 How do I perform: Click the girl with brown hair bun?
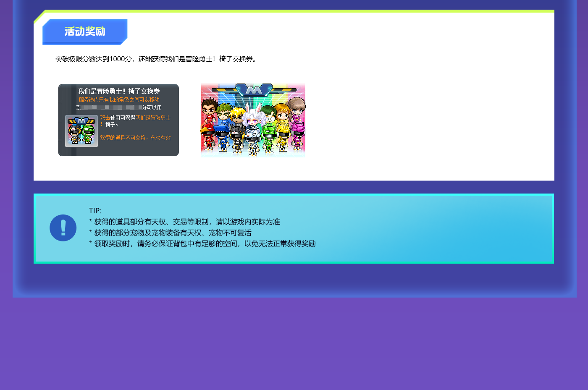(297, 108)
